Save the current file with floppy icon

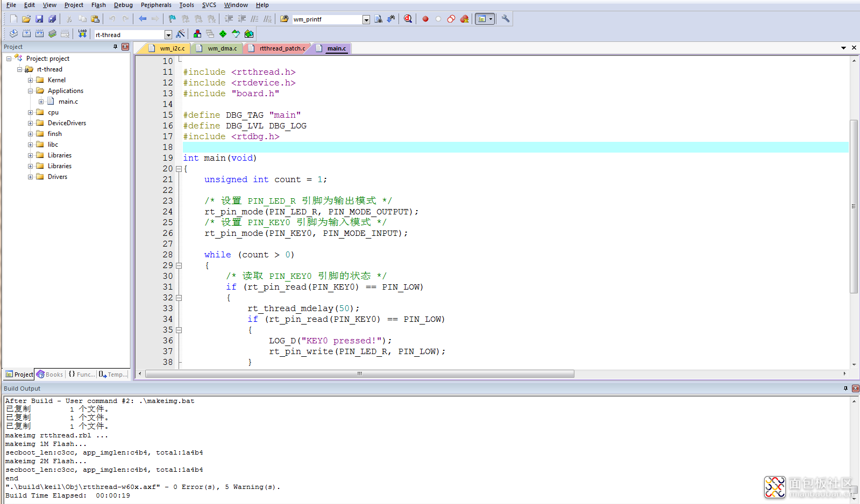coord(39,19)
